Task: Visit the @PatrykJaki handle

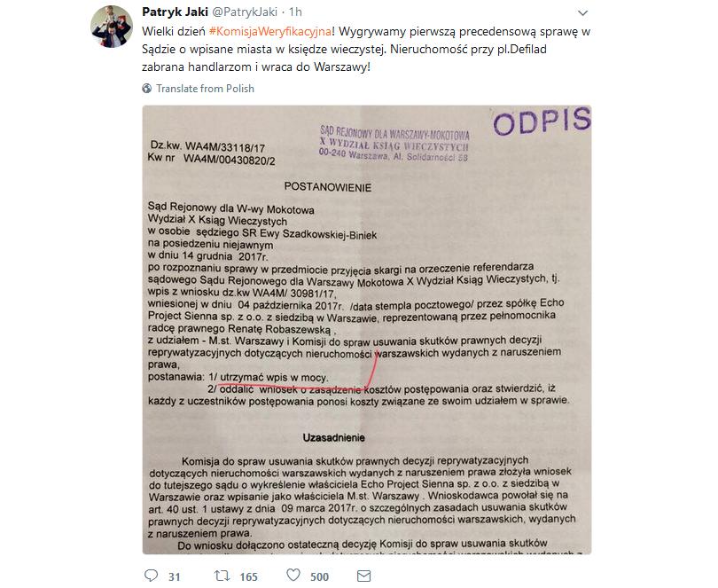Action: pos(245,12)
